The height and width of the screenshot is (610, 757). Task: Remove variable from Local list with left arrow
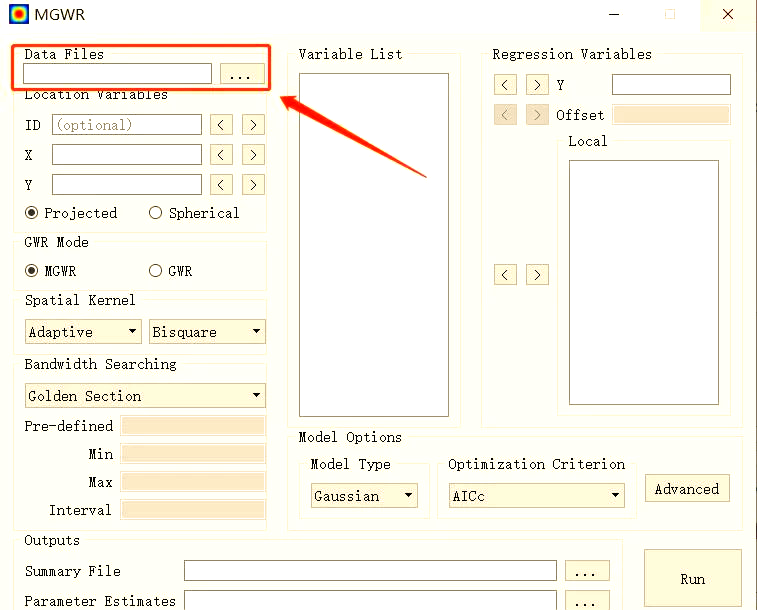[506, 274]
